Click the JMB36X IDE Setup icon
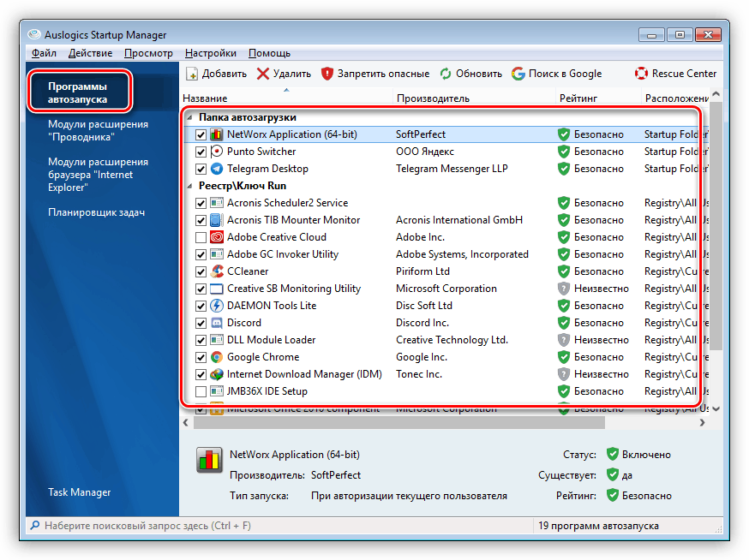 pyautogui.click(x=217, y=391)
